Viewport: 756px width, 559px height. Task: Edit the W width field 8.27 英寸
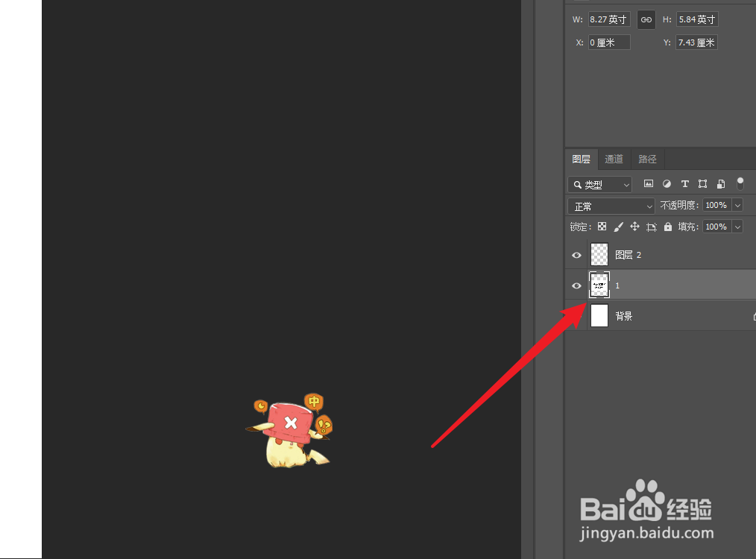[x=609, y=19]
